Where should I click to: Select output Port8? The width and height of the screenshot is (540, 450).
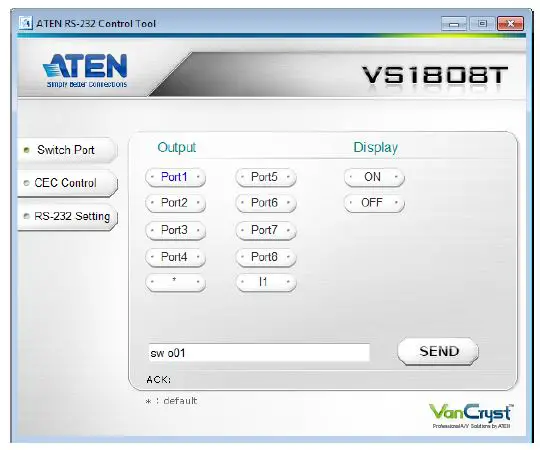[x=266, y=257]
